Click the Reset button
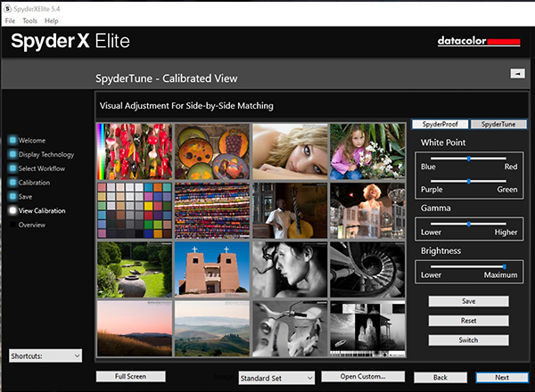This screenshot has width=535, height=392. pos(468,321)
